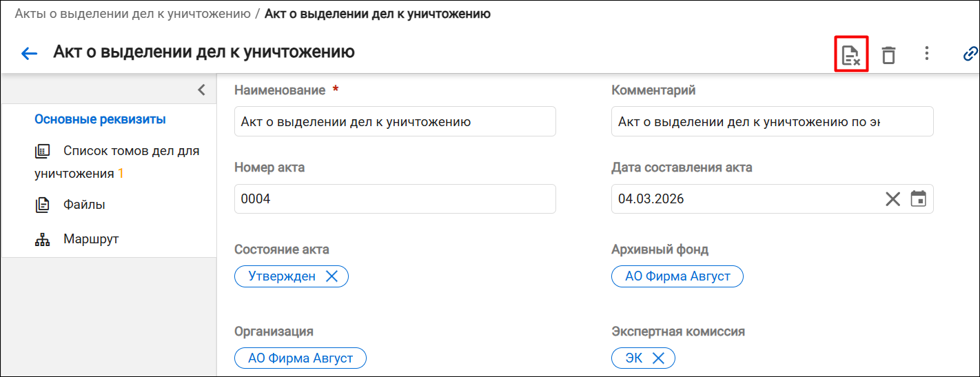Click the hierarchy icon next to Маршрут

click(42, 240)
